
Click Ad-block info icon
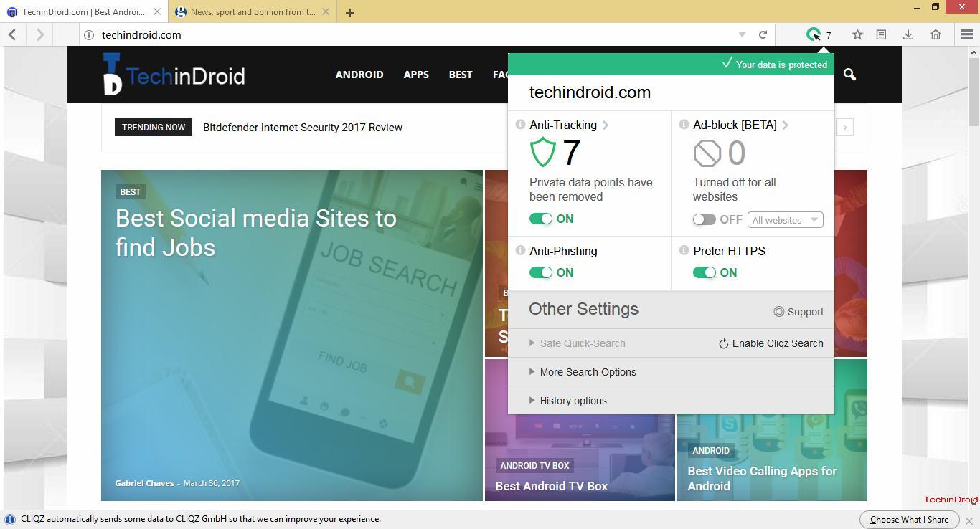pos(684,125)
